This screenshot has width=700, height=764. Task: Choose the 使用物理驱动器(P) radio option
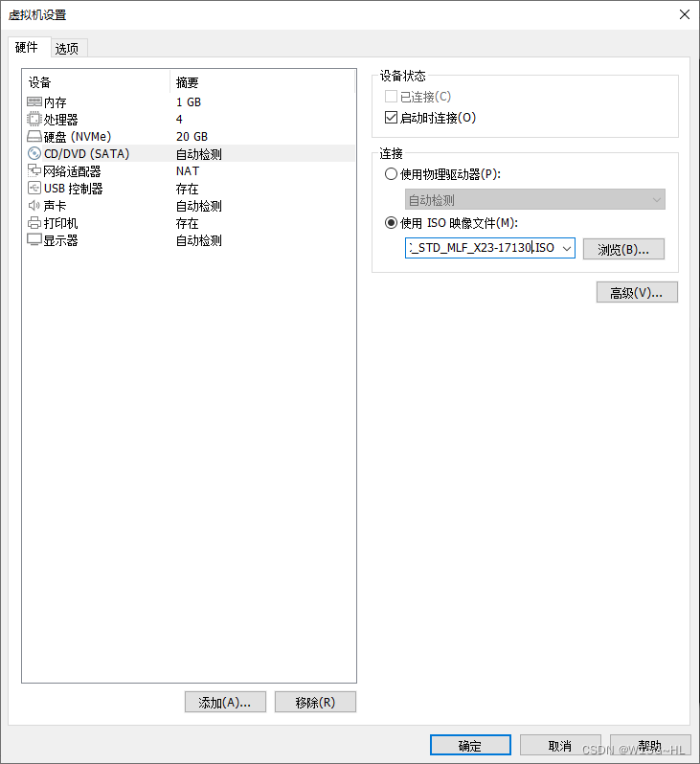pyautogui.click(x=391, y=174)
